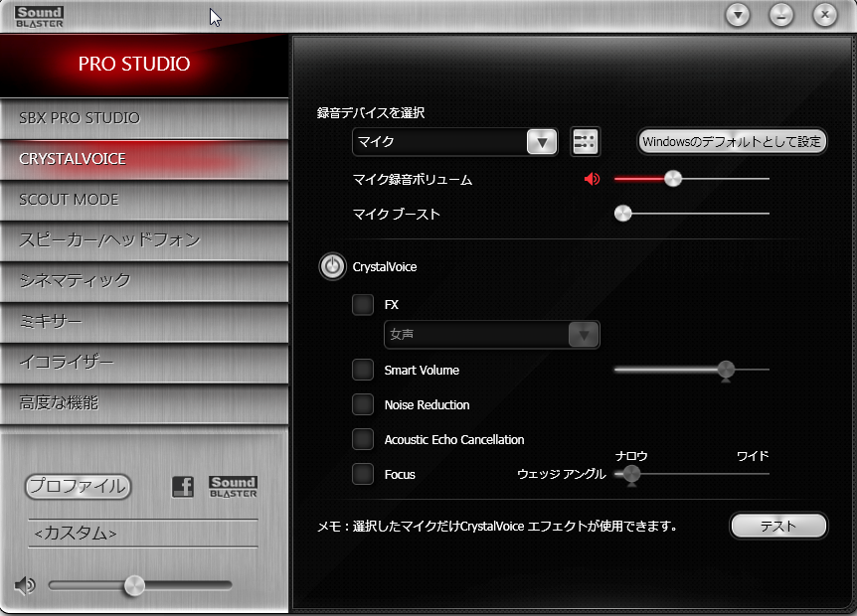This screenshot has width=857, height=616.
Task: Click the Sound Blaster logo in title bar
Action: pyautogui.click(x=39, y=17)
